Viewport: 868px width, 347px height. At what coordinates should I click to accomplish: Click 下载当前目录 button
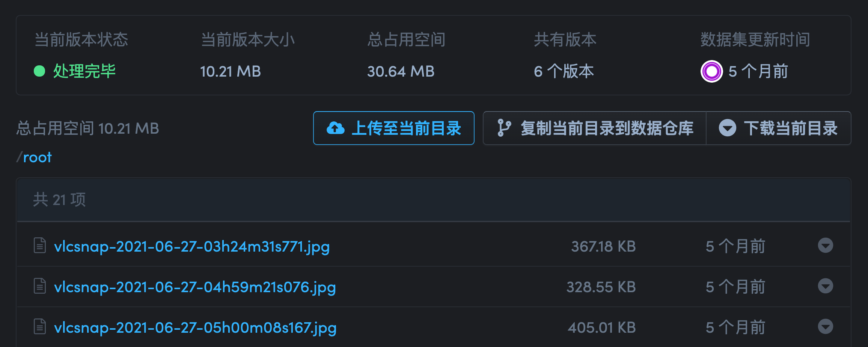pyautogui.click(x=779, y=128)
